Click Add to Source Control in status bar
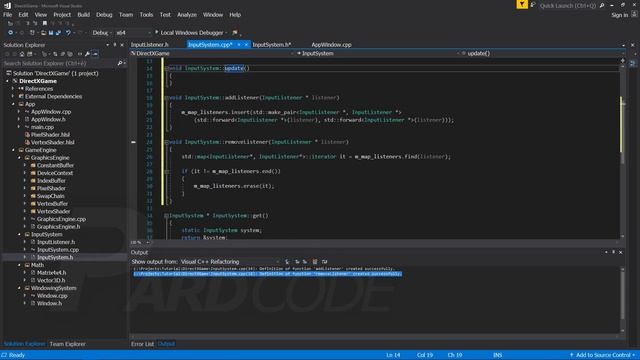The image size is (640, 360). [603, 355]
